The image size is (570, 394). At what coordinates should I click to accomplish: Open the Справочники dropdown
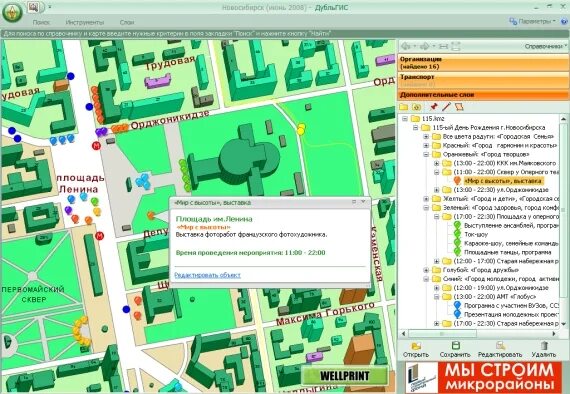pyautogui.click(x=546, y=46)
